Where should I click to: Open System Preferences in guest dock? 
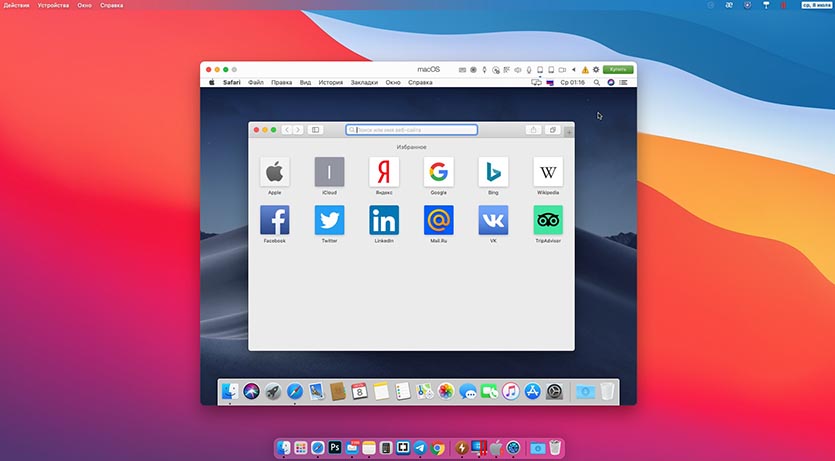(554, 391)
